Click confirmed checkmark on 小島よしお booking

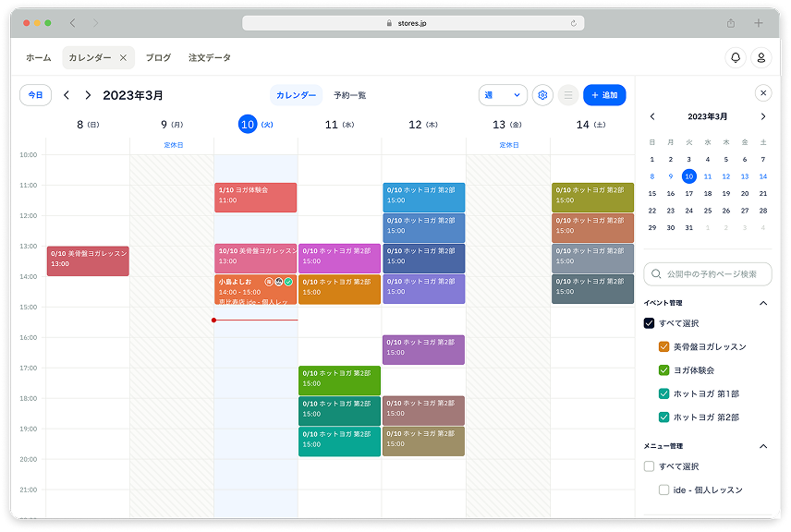[x=288, y=282]
